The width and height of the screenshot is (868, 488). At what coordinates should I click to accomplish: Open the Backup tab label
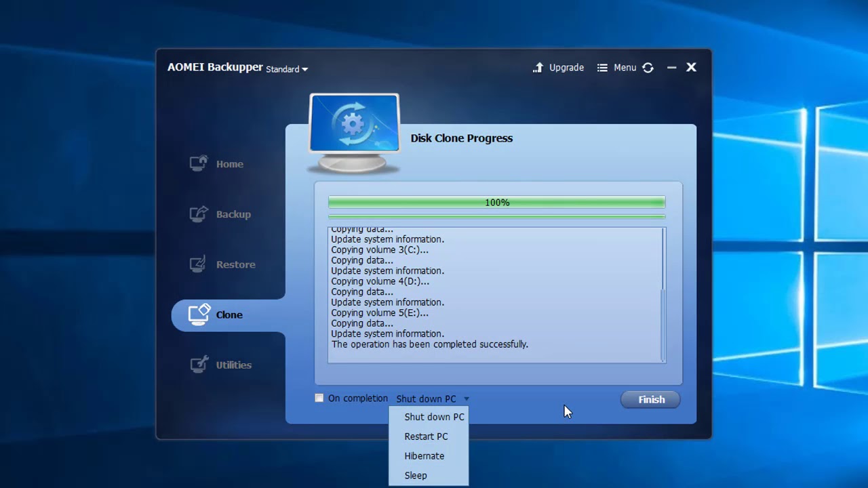click(233, 214)
